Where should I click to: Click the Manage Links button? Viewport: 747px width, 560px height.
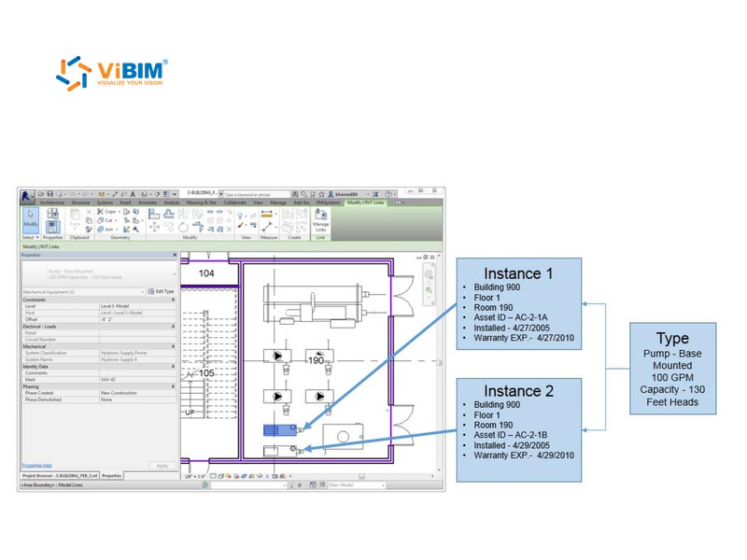coord(321,220)
